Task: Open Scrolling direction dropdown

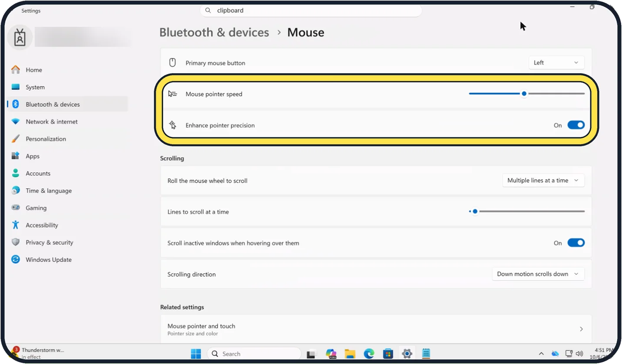Action: 538,274
